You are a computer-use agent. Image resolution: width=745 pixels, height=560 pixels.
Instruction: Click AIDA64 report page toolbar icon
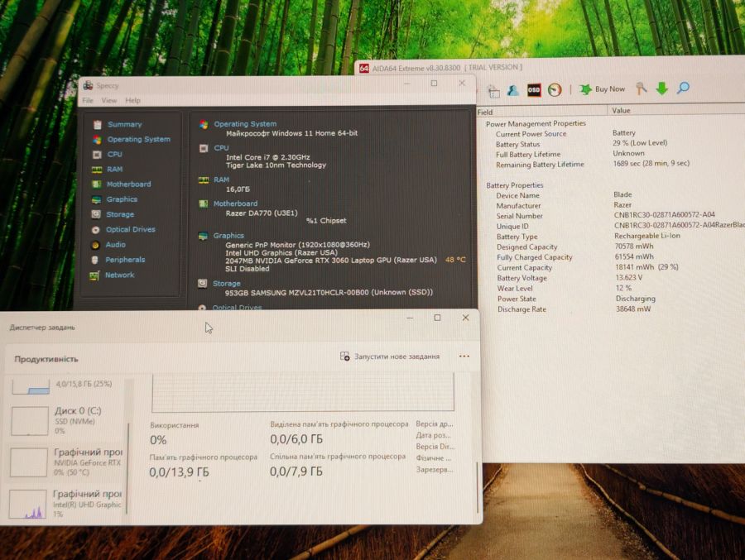pyautogui.click(x=494, y=91)
